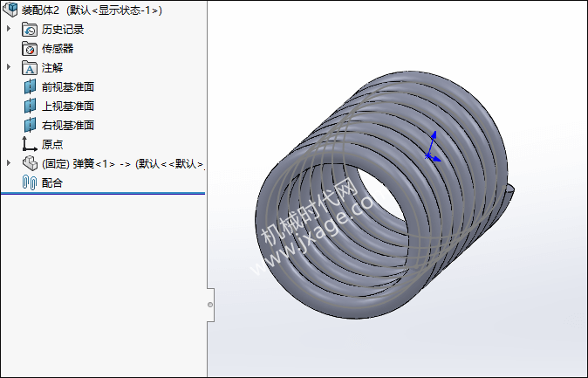This screenshot has height=378, width=588.
Task: Select the 原点 label
Action: tap(52, 144)
